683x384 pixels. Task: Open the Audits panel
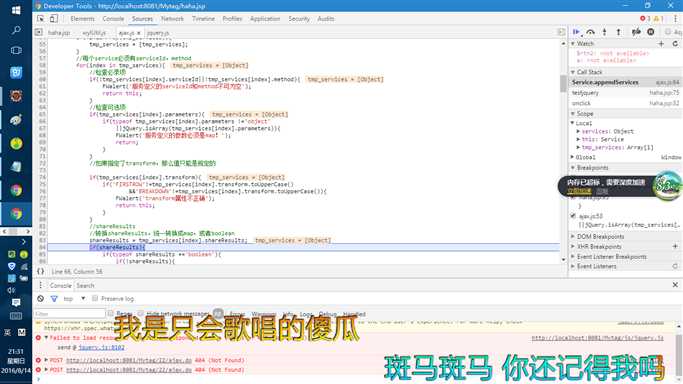(x=325, y=19)
